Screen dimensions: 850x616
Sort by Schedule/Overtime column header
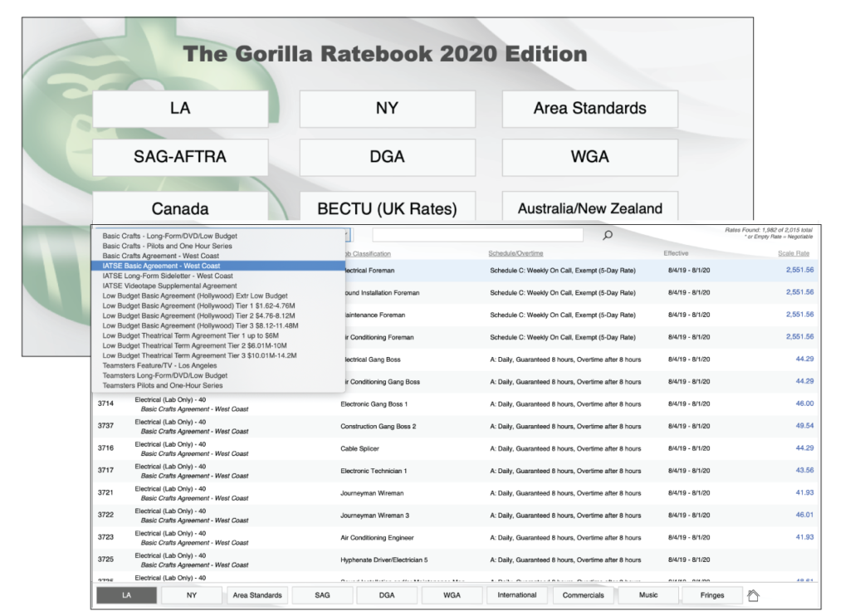(x=515, y=253)
